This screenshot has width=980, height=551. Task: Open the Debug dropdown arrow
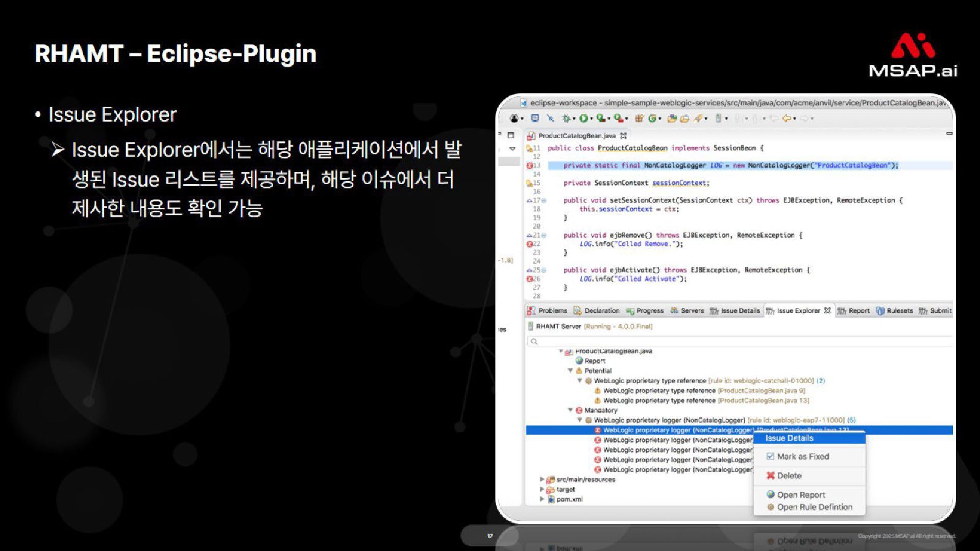pos(574,119)
